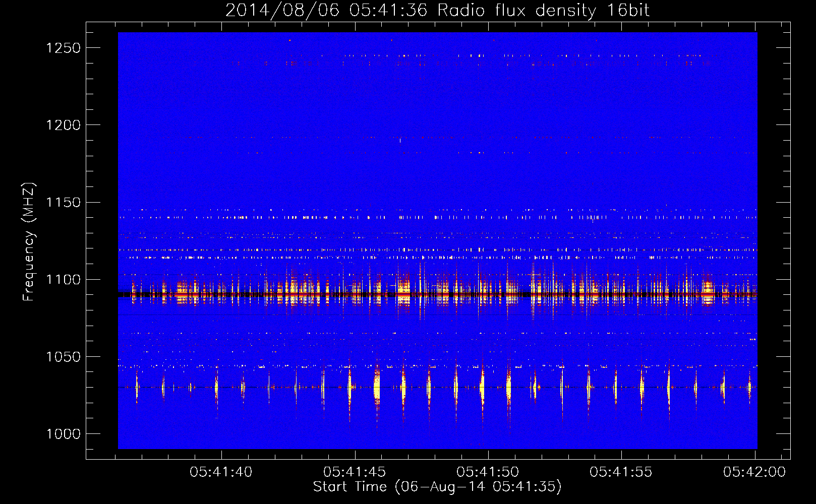Click the 05:41:50 time tick label
The height and width of the screenshot is (504, 816).
coord(488,472)
